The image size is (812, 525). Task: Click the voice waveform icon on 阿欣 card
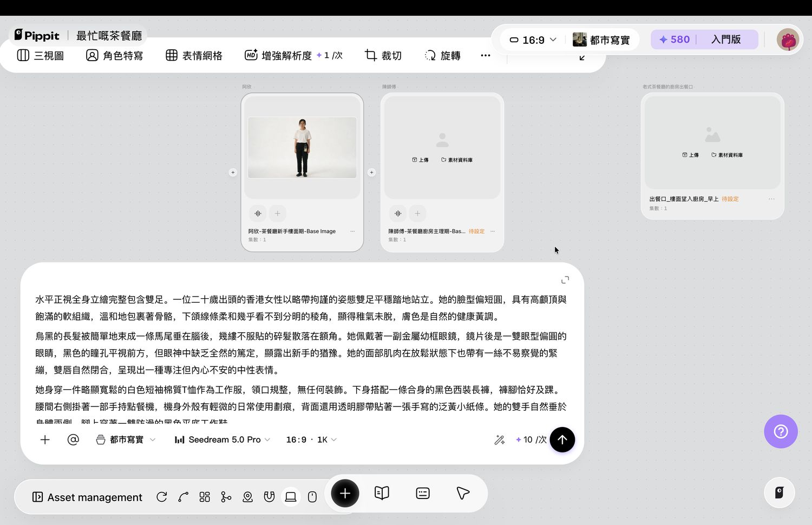(x=258, y=213)
